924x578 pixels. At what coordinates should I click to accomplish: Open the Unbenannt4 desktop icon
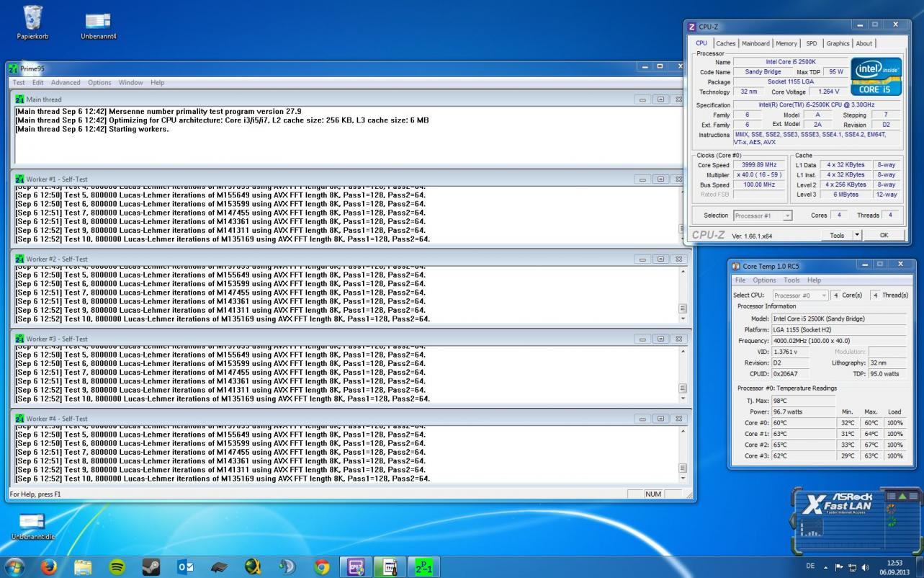tap(98, 26)
